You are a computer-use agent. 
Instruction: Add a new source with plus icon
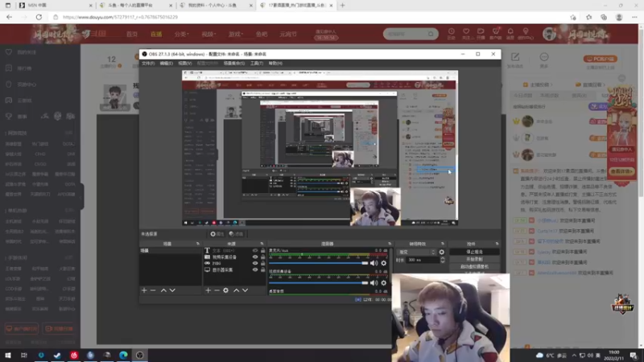coord(208,290)
